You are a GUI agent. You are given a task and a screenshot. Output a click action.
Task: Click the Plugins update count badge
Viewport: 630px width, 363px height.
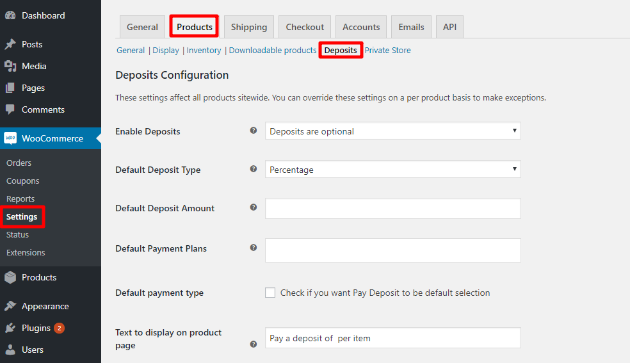(59, 328)
